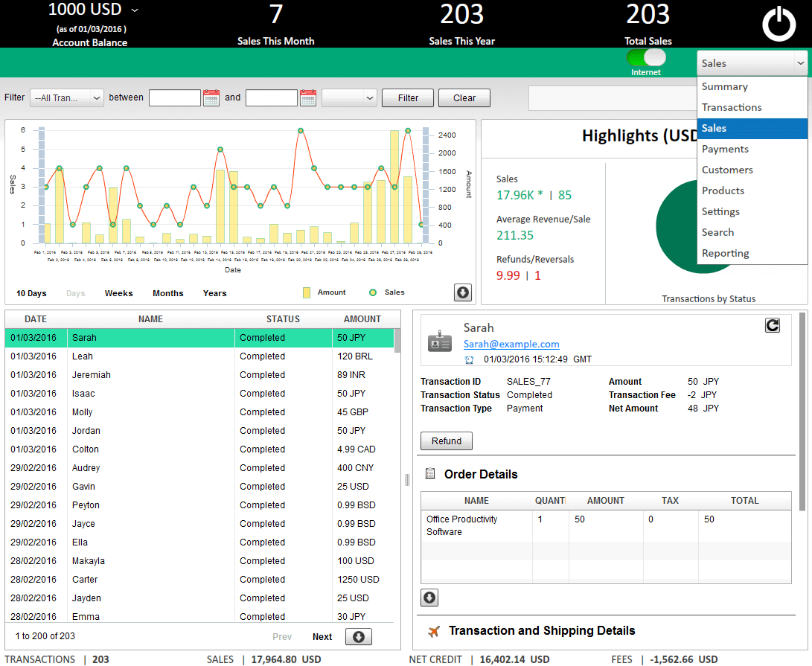Screen dimensions: 812x666
Task: Download the sales chart data
Action: 462,292
